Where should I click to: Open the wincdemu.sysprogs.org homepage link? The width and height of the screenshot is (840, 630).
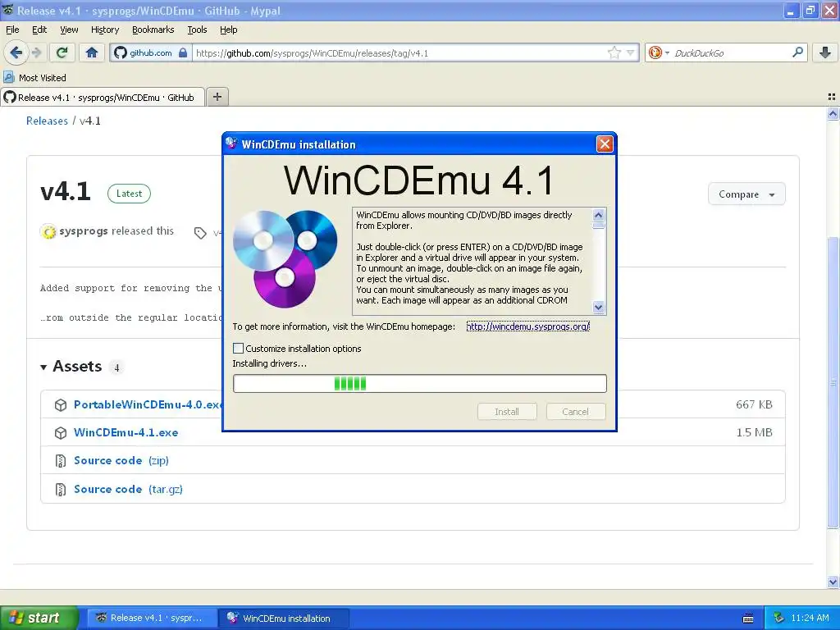[527, 326]
